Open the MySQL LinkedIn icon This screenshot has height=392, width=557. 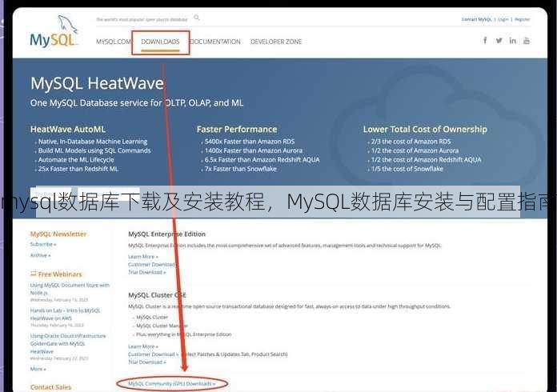(x=513, y=41)
